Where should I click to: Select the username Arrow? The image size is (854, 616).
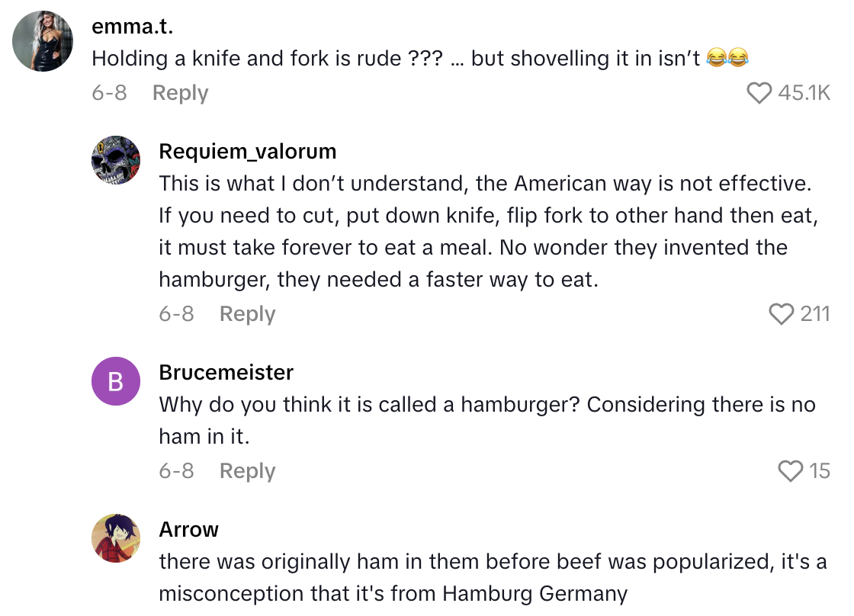[188, 529]
